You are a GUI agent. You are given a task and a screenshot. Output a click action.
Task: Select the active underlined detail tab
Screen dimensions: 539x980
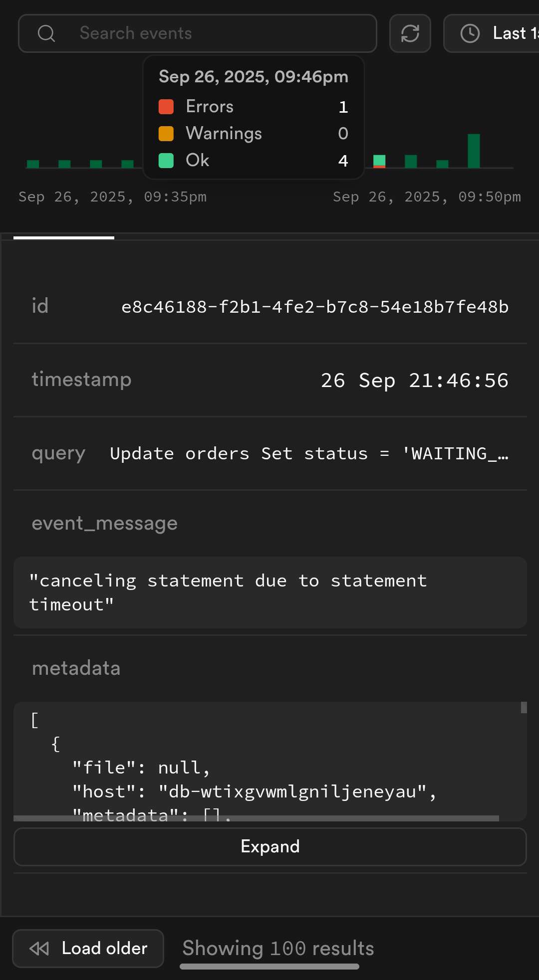[64, 238]
